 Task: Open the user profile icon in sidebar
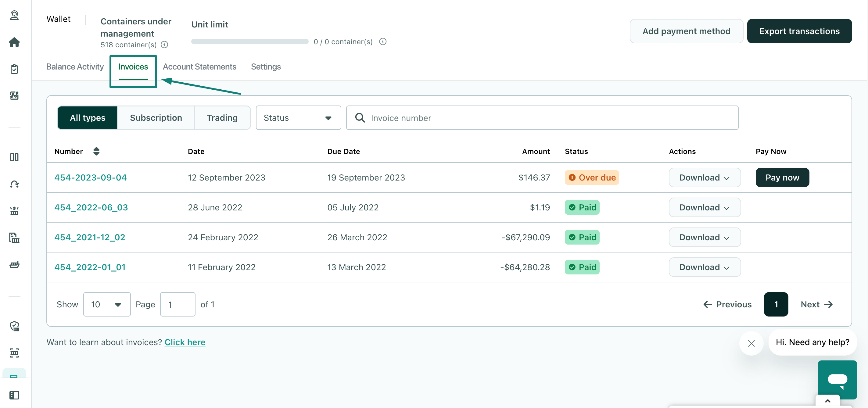pos(14,16)
